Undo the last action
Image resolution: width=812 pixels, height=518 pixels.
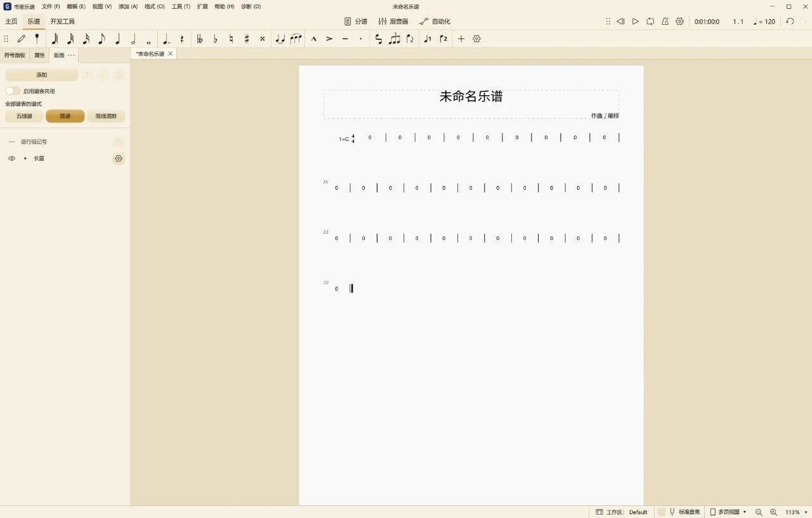click(790, 22)
